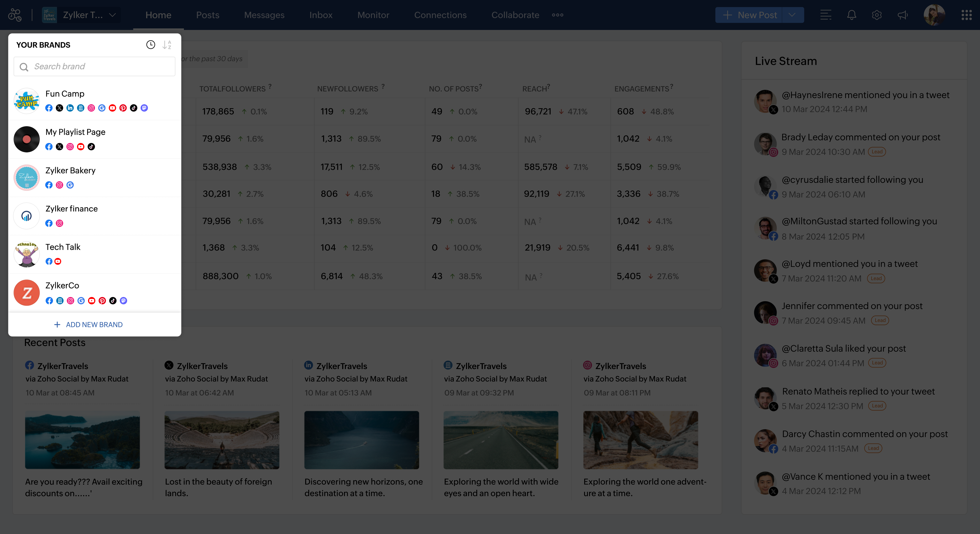Open the Monitor tab

(x=373, y=15)
